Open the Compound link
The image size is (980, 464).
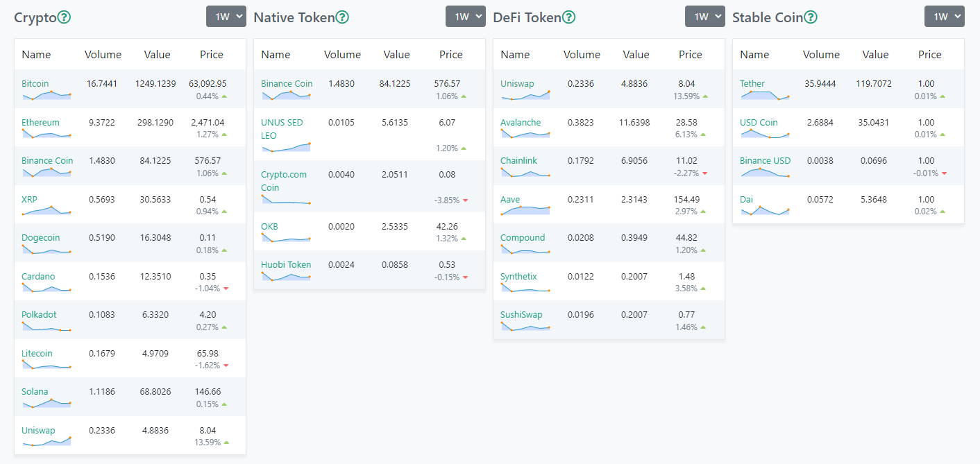click(x=523, y=237)
